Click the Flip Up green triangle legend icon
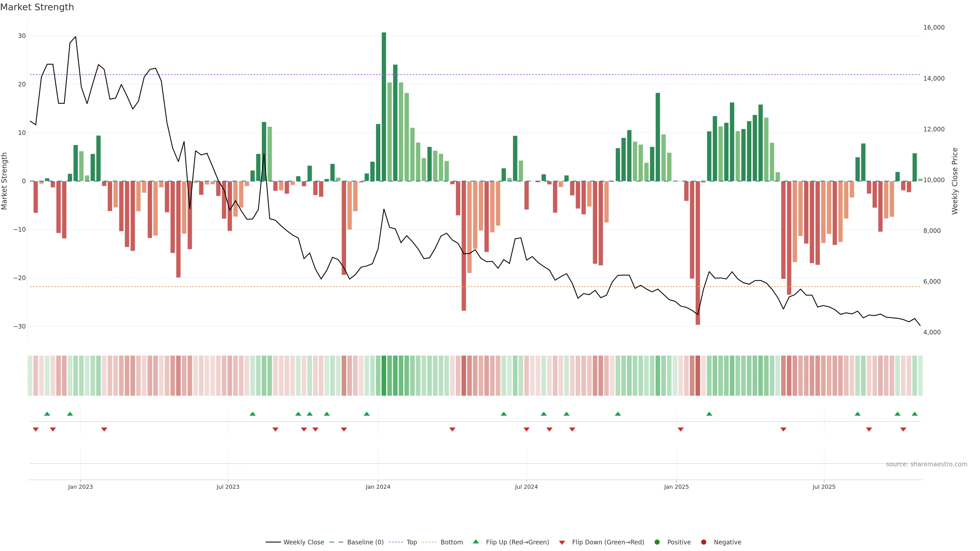The image size is (980, 551). click(x=475, y=542)
